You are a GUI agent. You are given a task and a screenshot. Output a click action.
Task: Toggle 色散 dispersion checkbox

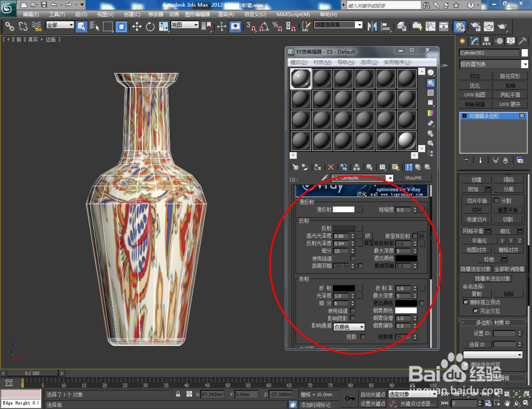pos(363,337)
